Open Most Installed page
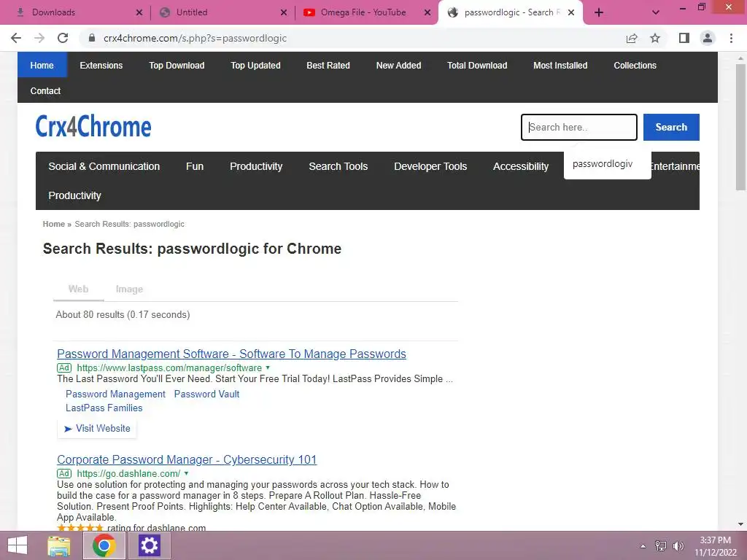Screen dimensions: 747x560 click(560, 65)
